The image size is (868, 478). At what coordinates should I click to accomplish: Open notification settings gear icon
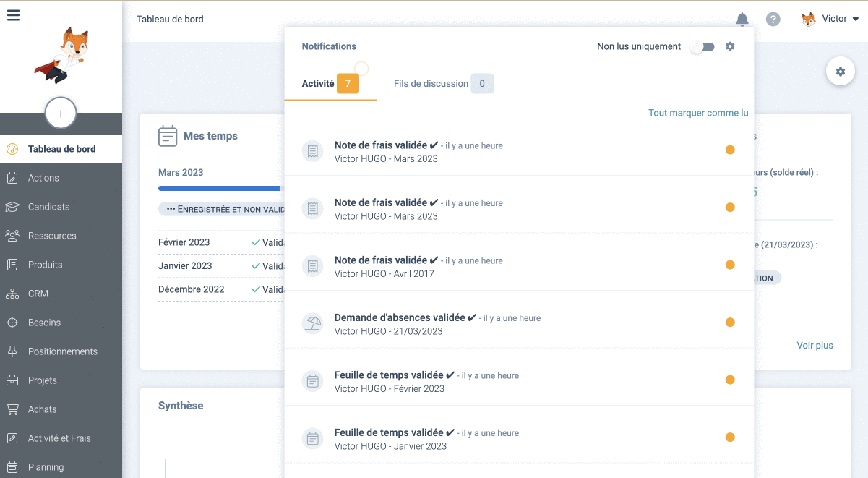point(730,46)
